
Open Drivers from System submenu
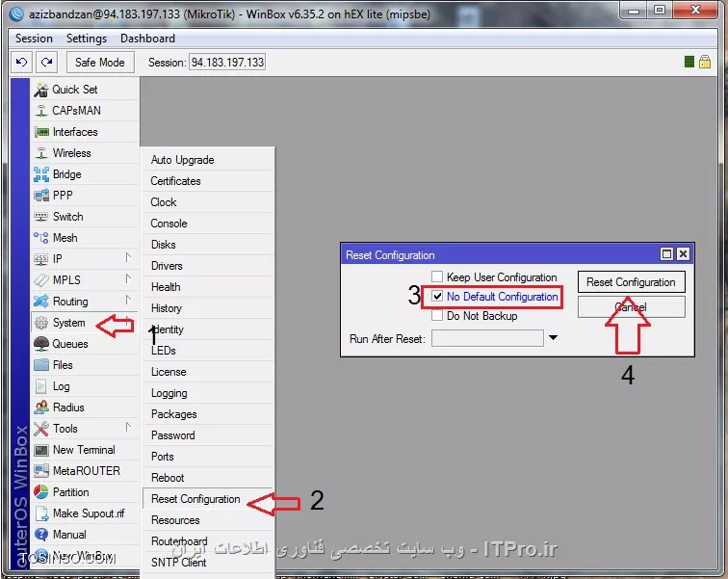tap(208, 266)
